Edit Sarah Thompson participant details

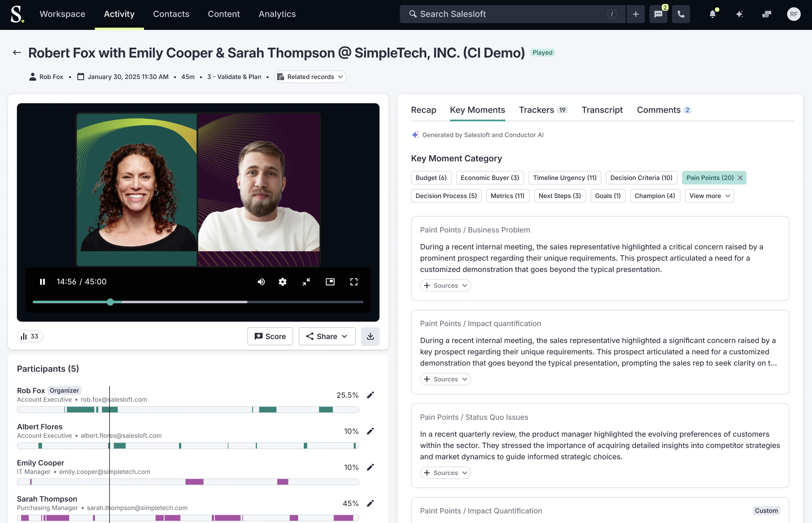pyautogui.click(x=370, y=503)
